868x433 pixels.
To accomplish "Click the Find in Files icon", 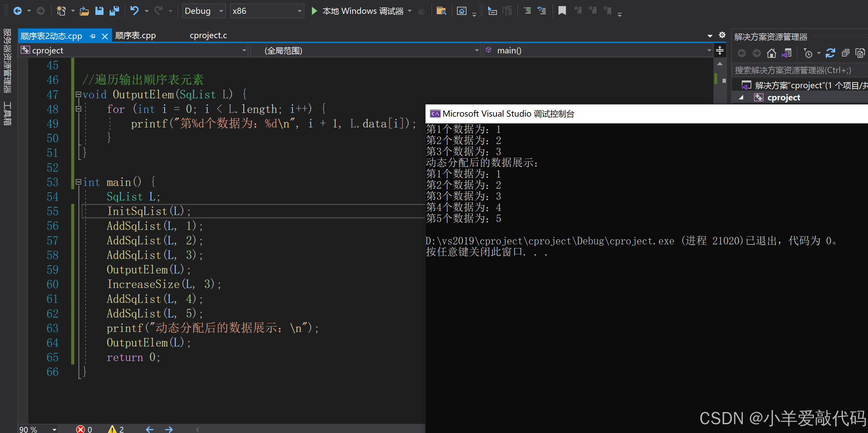I will (x=441, y=11).
